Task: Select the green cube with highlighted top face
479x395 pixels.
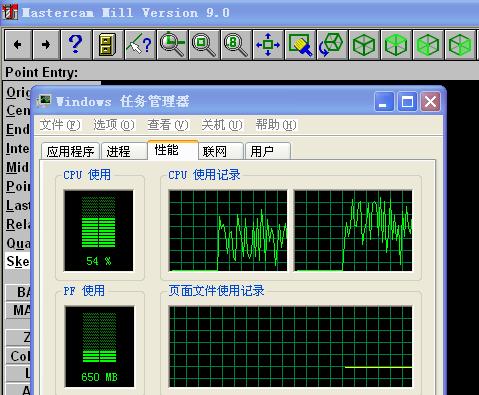Action: pyautogui.click(x=396, y=45)
